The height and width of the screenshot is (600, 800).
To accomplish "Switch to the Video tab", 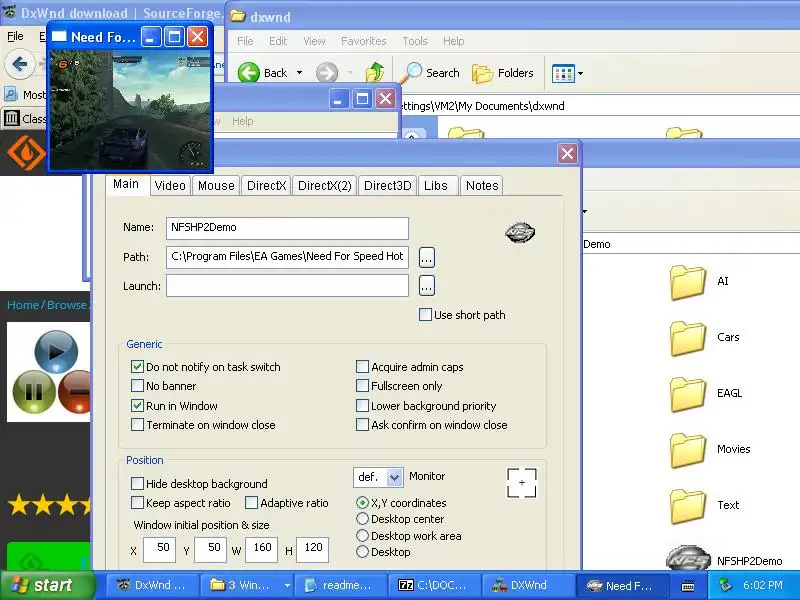I will 170,186.
